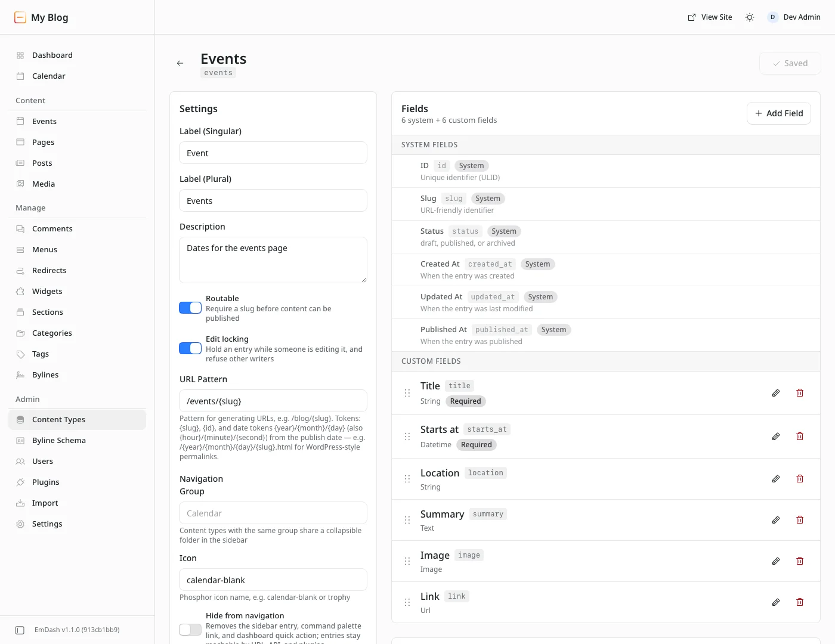This screenshot has height=644, width=835.
Task: Edit the Starts at field
Action: [x=776, y=436]
